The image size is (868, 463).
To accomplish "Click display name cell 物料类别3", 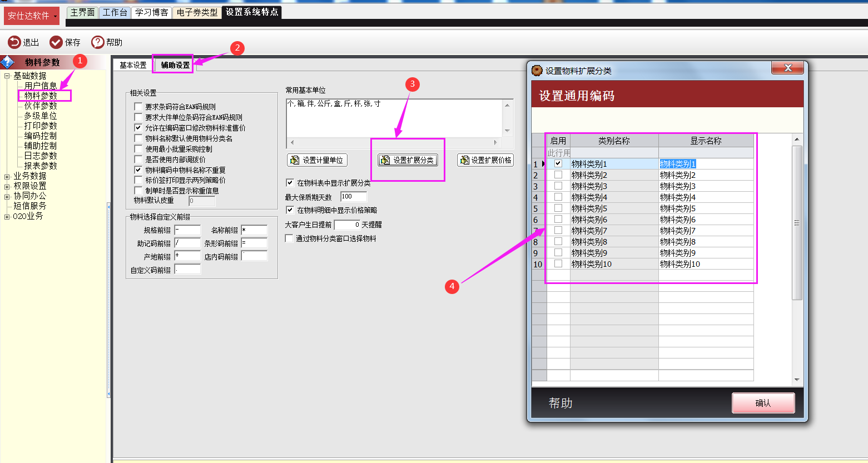I will tap(706, 186).
